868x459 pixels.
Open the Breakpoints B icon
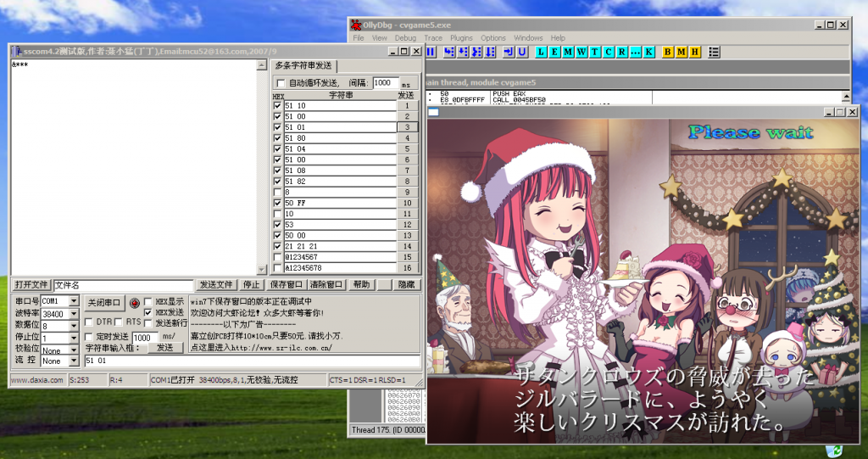[668, 52]
